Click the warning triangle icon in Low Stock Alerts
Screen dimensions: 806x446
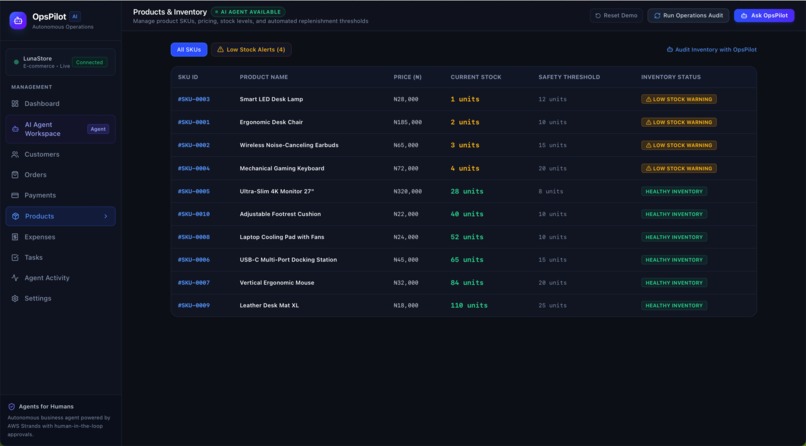click(x=221, y=50)
